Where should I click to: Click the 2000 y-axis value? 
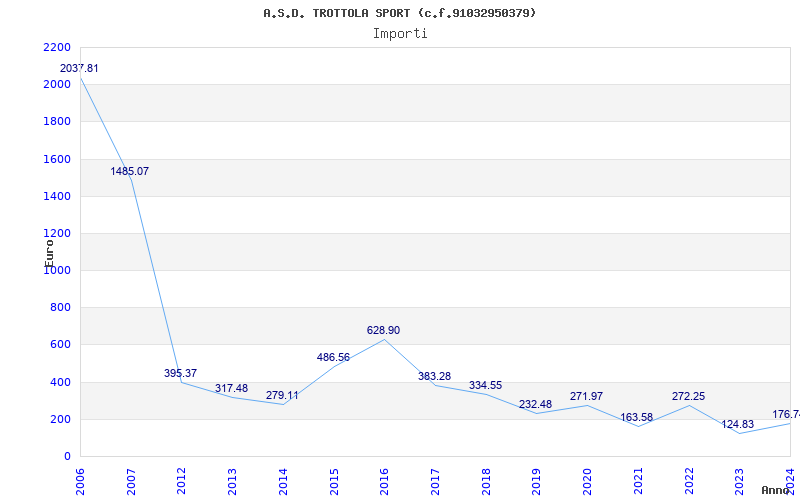coord(57,84)
